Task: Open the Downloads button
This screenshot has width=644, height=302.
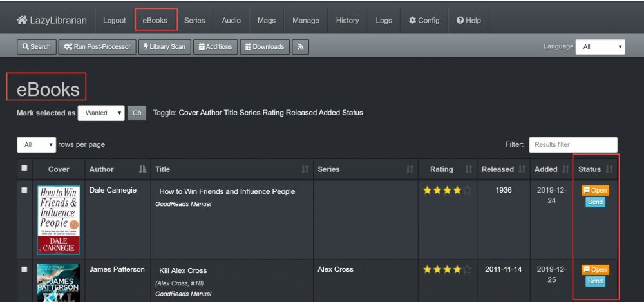Action: [x=265, y=47]
